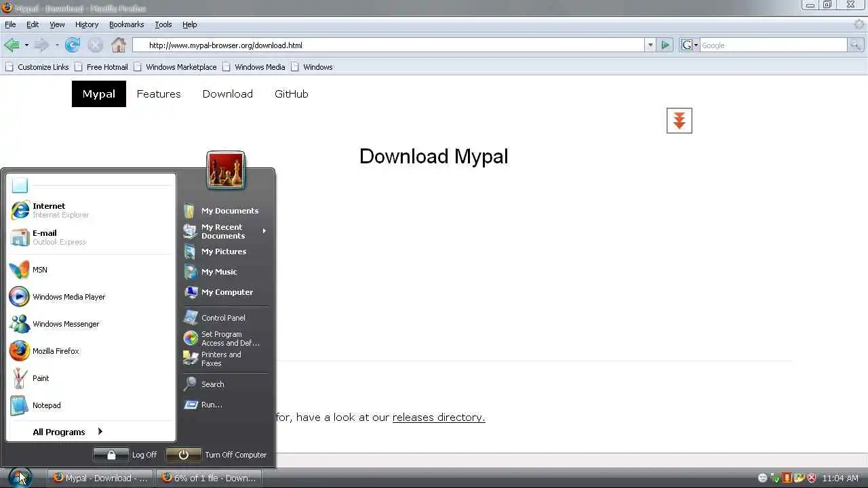Open the View menu

57,24
